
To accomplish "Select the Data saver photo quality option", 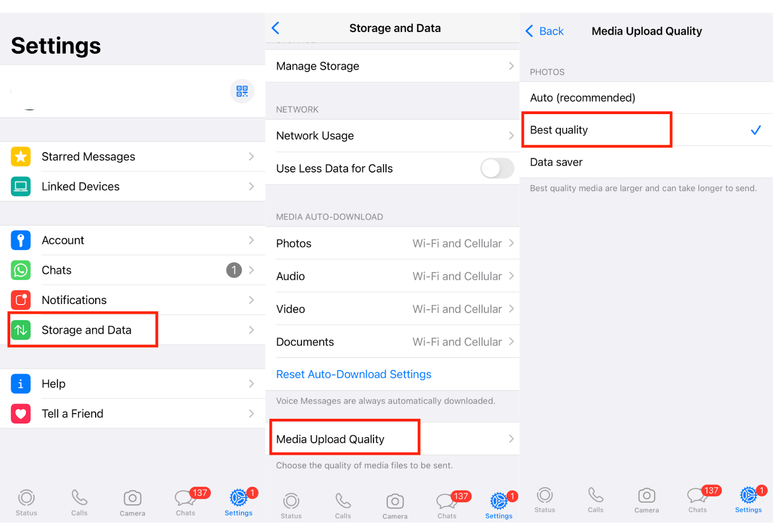I will click(x=646, y=162).
